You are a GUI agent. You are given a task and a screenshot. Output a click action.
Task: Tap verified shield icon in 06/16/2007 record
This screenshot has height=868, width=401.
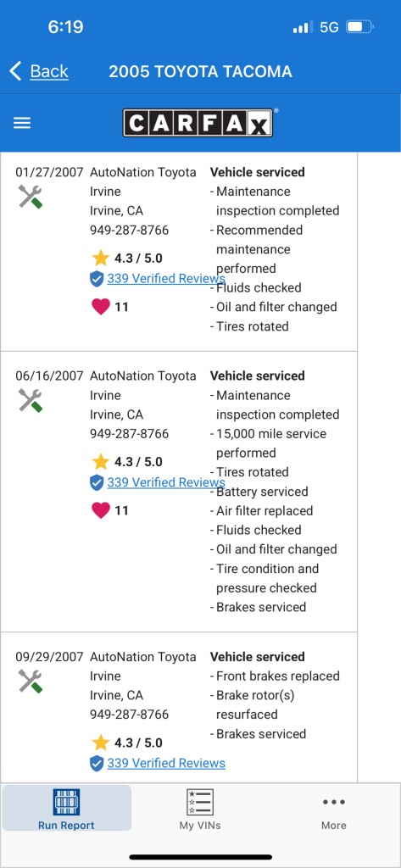coord(97,482)
